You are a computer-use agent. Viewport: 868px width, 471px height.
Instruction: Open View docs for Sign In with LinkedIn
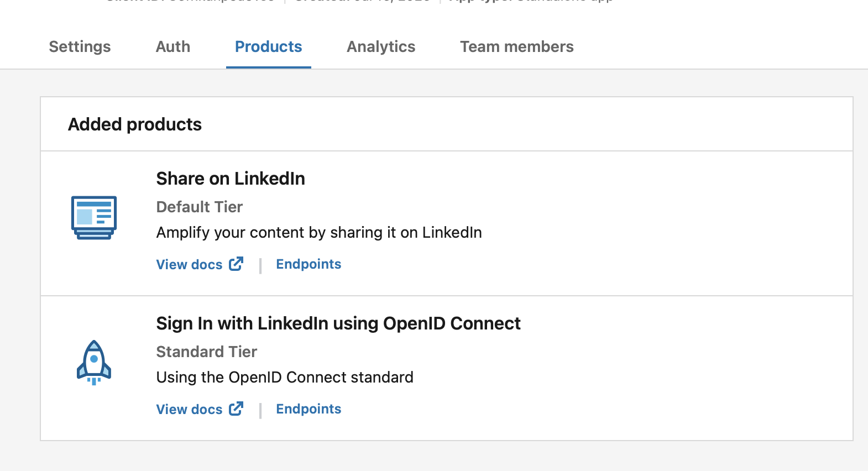click(x=189, y=410)
